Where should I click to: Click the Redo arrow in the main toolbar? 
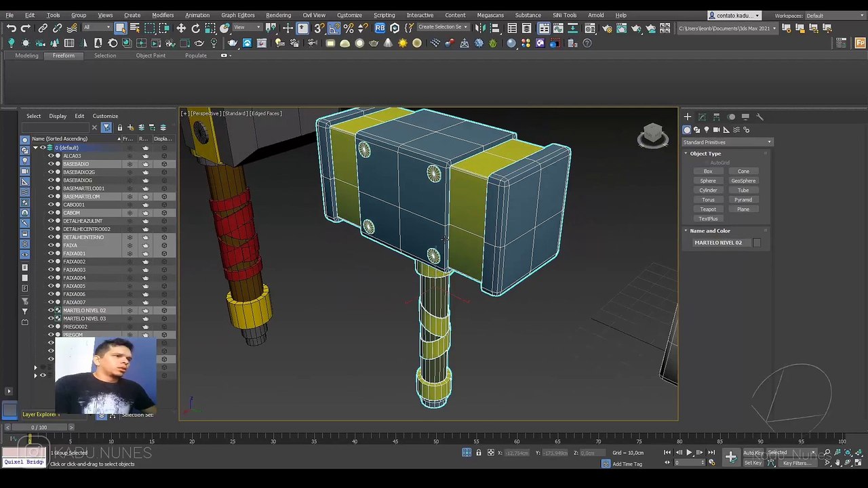pos(25,28)
